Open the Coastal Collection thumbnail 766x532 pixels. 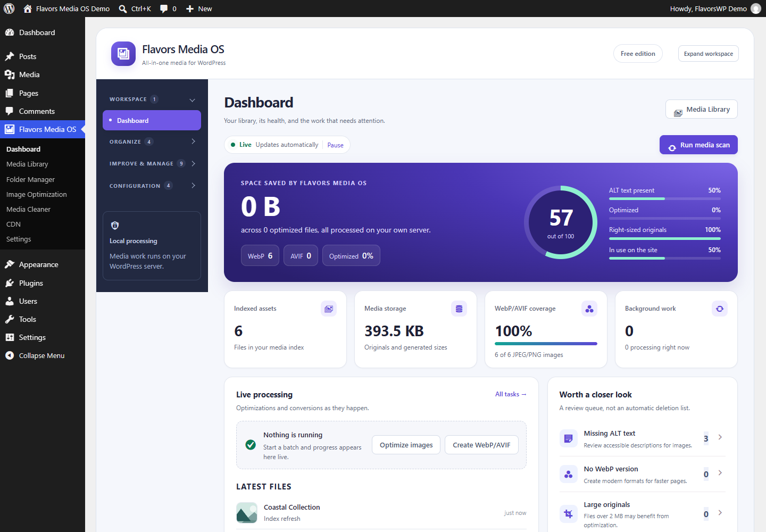247,513
